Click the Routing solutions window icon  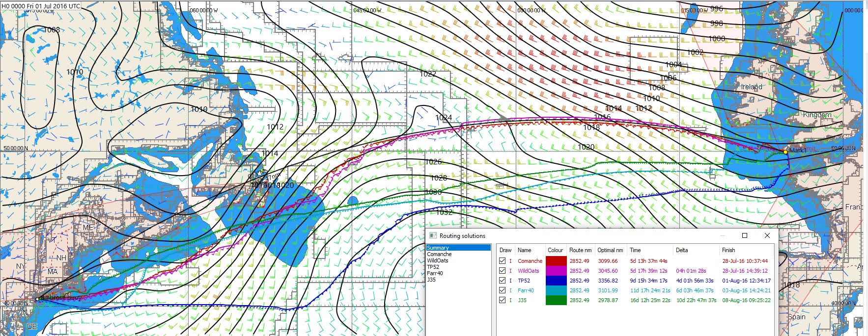click(x=433, y=236)
